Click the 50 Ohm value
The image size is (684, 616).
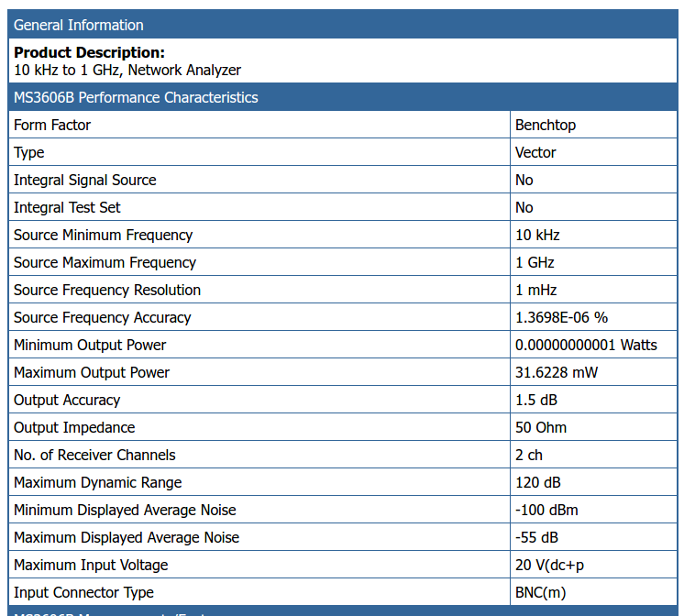pos(540,427)
